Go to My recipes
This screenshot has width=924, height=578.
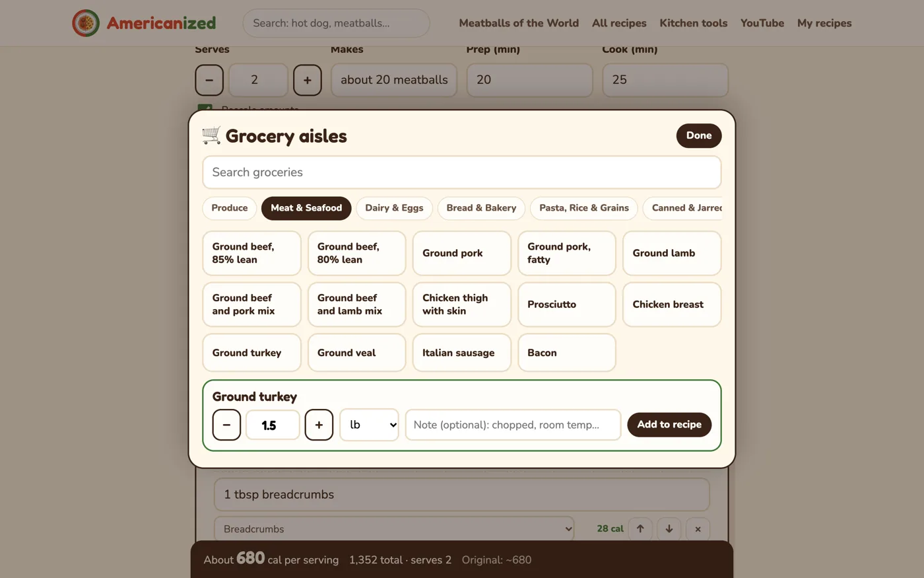coord(824,23)
